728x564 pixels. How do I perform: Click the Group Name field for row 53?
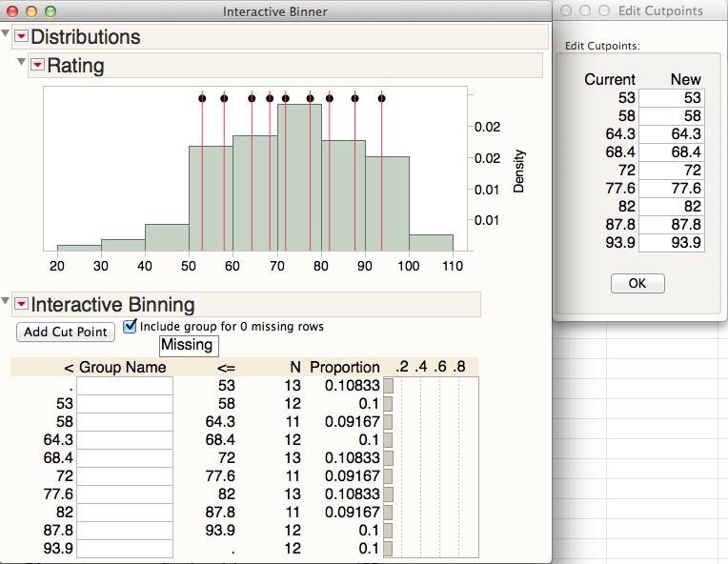point(125,404)
